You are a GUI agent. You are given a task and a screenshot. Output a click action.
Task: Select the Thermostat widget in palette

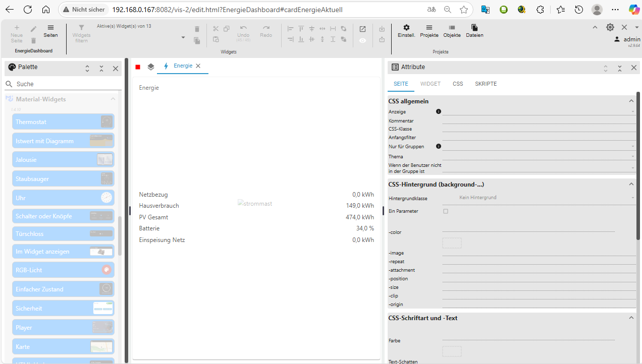coord(63,122)
